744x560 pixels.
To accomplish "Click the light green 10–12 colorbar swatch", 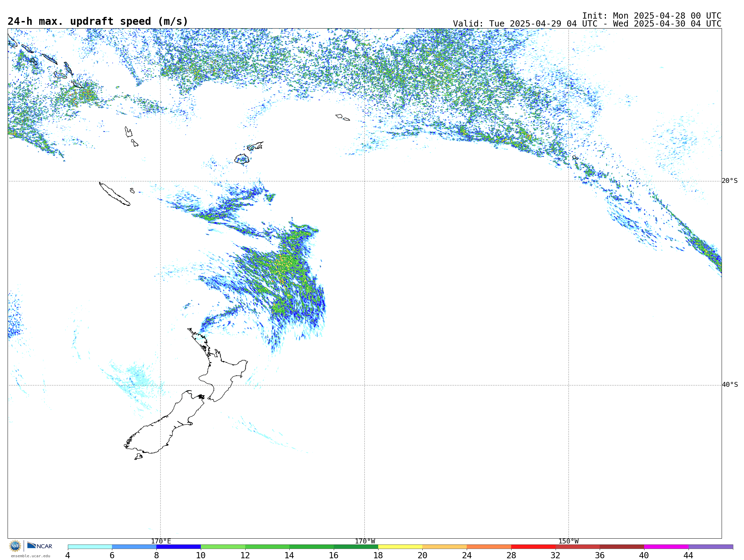I will point(223,547).
